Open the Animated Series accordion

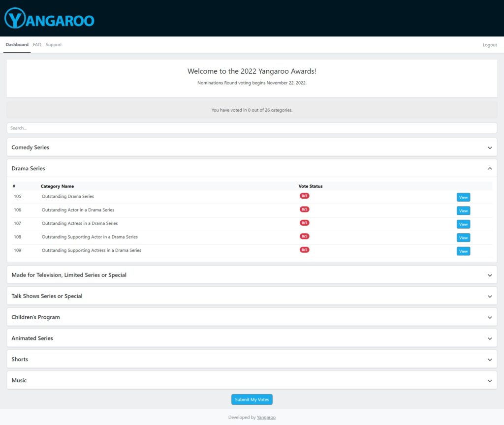[489, 338]
